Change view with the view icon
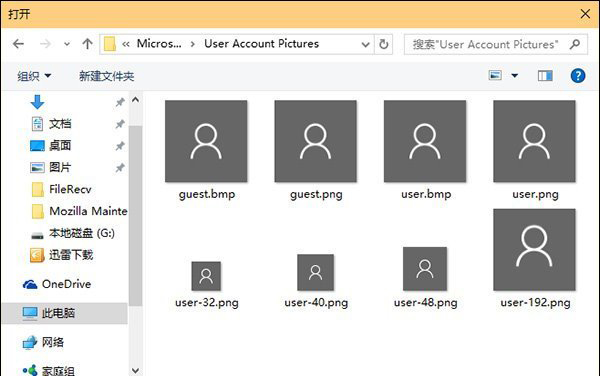 click(495, 75)
